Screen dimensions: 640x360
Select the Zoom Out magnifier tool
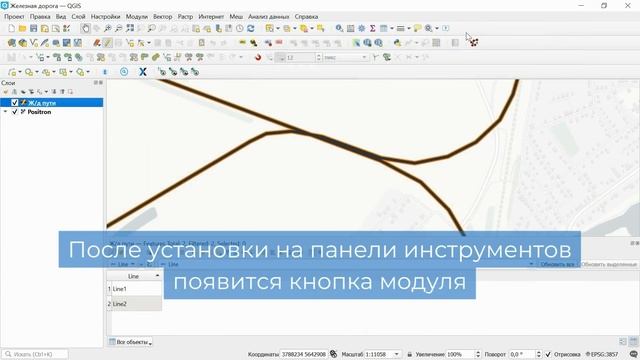pos(118,28)
